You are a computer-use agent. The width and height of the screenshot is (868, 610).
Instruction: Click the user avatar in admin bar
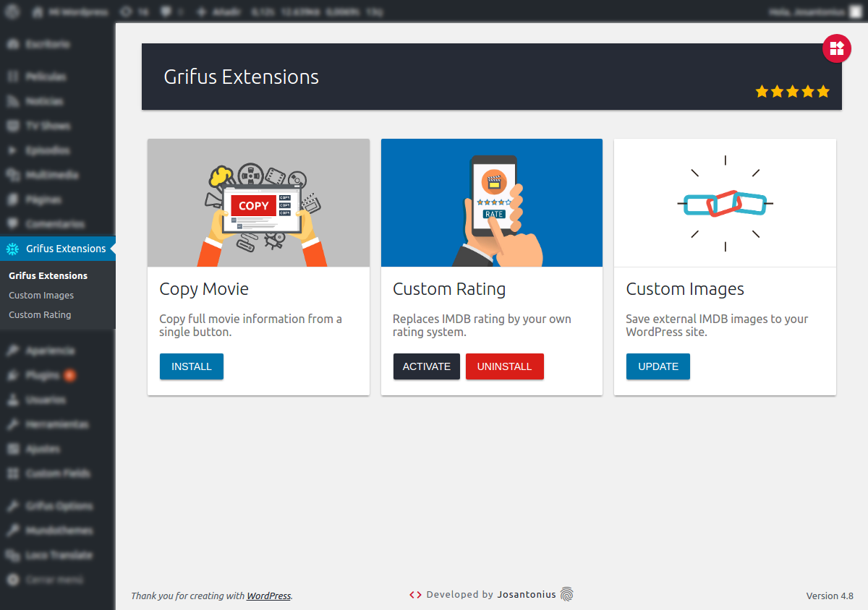tap(856, 12)
